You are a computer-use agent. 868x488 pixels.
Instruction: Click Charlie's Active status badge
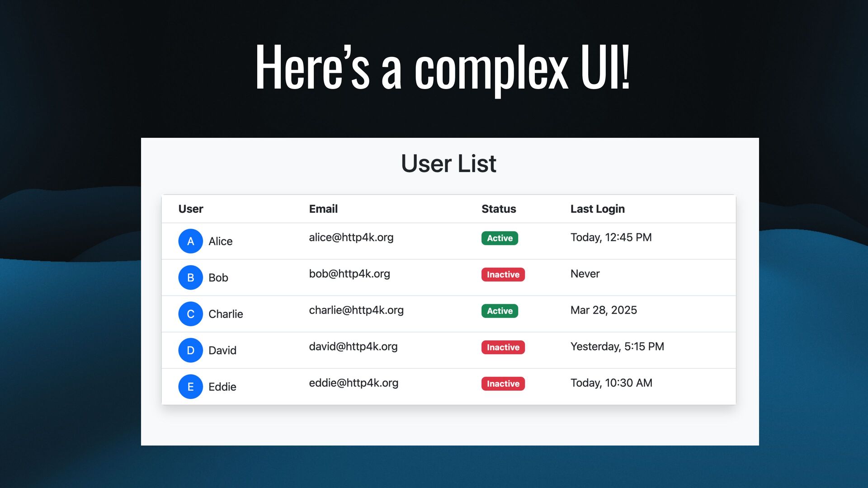pos(500,311)
